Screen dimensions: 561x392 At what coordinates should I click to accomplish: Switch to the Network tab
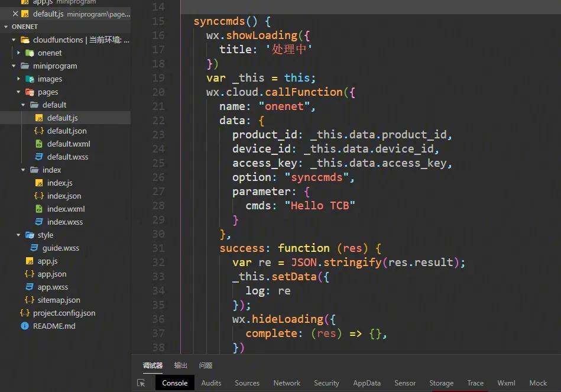pos(287,383)
